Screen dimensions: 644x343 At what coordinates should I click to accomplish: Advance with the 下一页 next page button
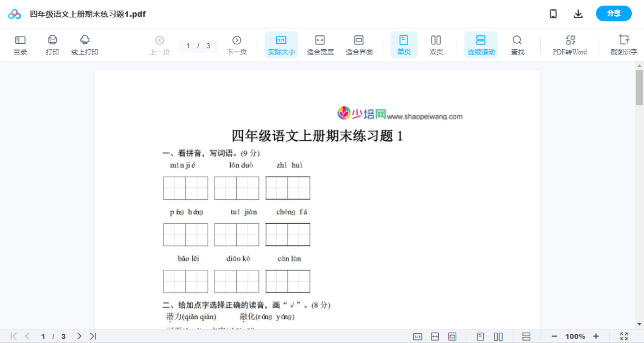237,45
